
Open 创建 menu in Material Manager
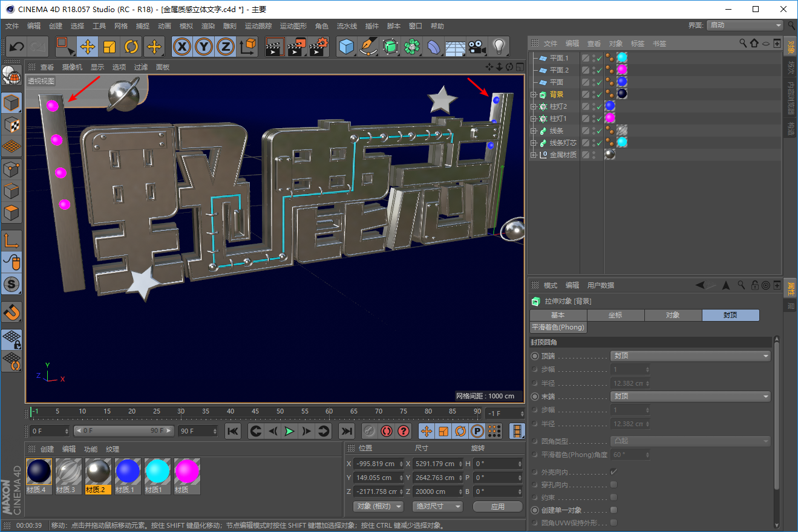pyautogui.click(x=47, y=449)
